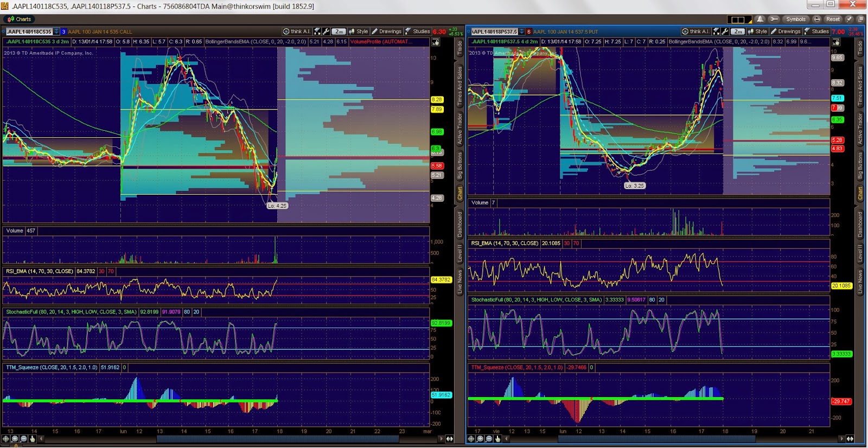This screenshot has width=868, height=448.
Task: Click the pointer-mode icon at right chart's top-right corner
Action: [x=836, y=42]
